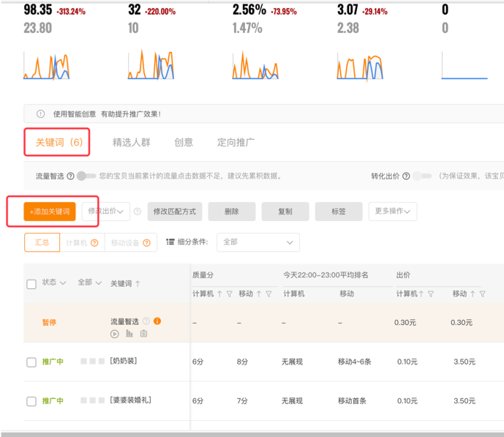Filter the 出价 移动 column
504x437 pixels.
pyautogui.click(x=483, y=294)
